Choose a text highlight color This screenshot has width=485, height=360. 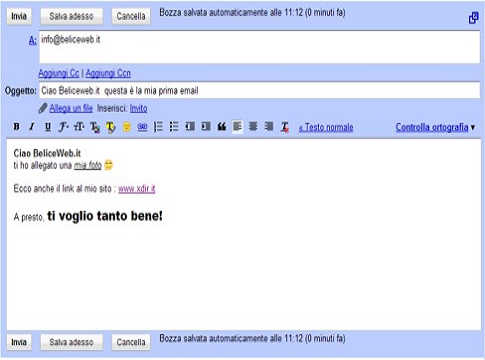tap(111, 127)
